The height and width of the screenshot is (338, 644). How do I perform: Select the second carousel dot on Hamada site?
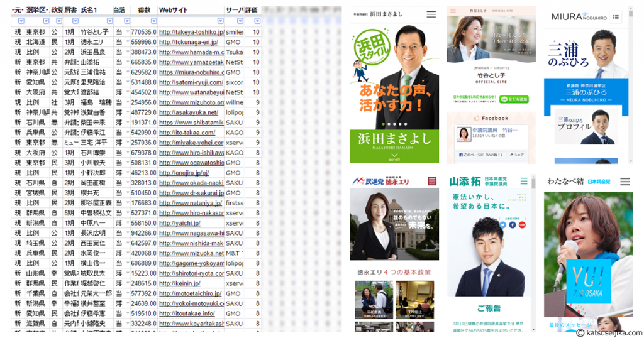tap(389, 124)
